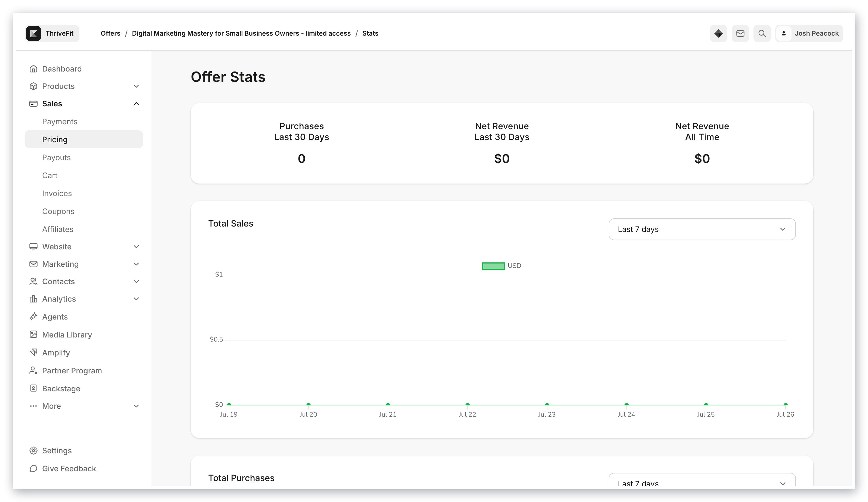Open Josh Peacock account menu

809,33
